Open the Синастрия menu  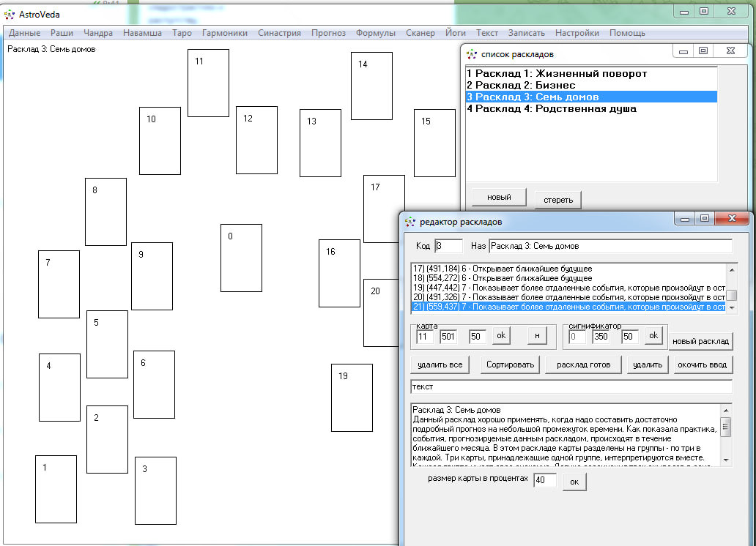click(x=279, y=33)
